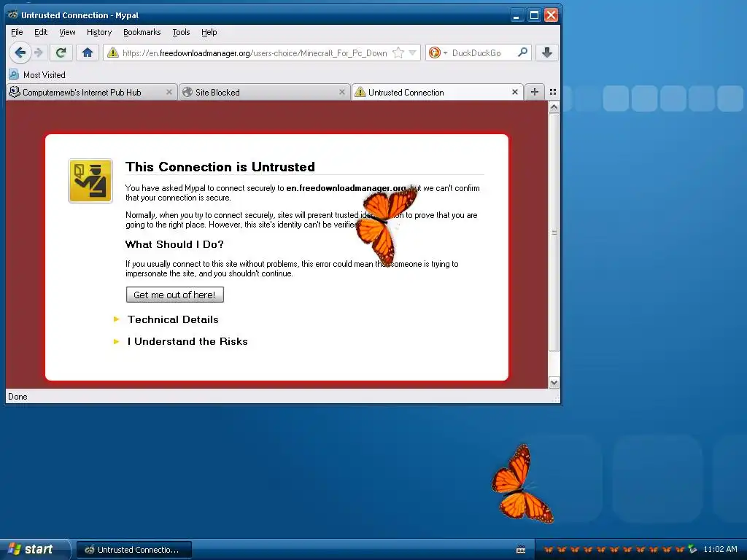Open the View menu
Screen dimensions: 747x560
[x=67, y=32]
